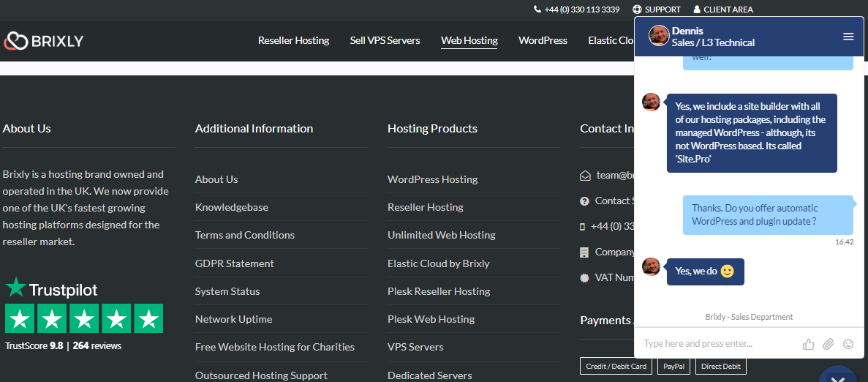Image resolution: width=868 pixels, height=382 pixels.
Task: Click the Direct Debit button
Action: pyautogui.click(x=721, y=366)
